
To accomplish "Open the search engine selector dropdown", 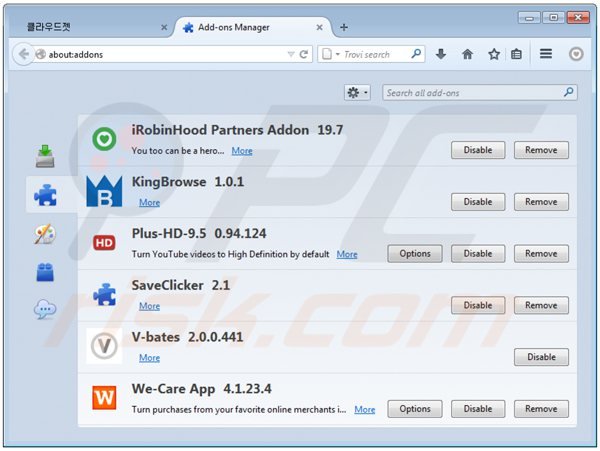I will 331,54.
